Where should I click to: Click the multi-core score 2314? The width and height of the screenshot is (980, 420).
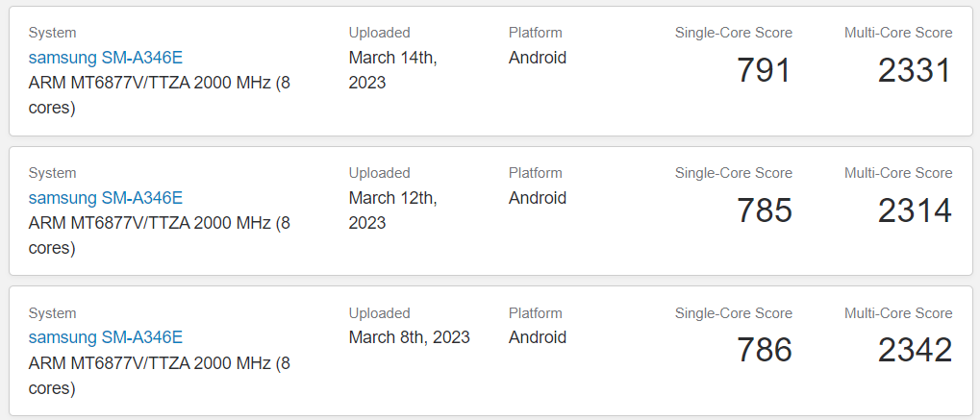(915, 210)
